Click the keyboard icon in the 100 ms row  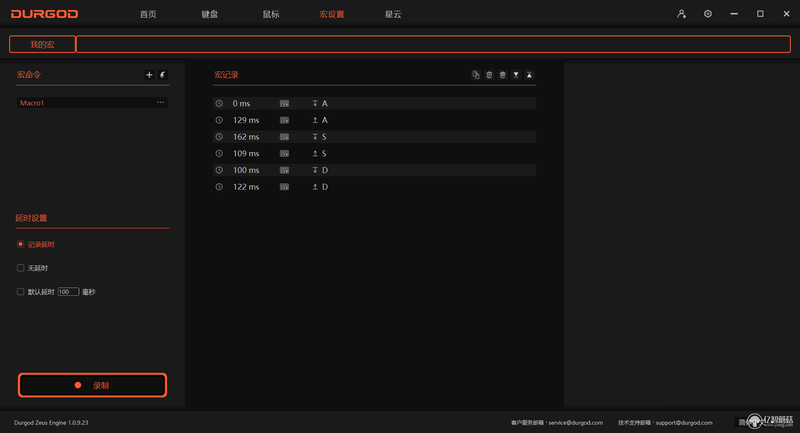(x=284, y=170)
